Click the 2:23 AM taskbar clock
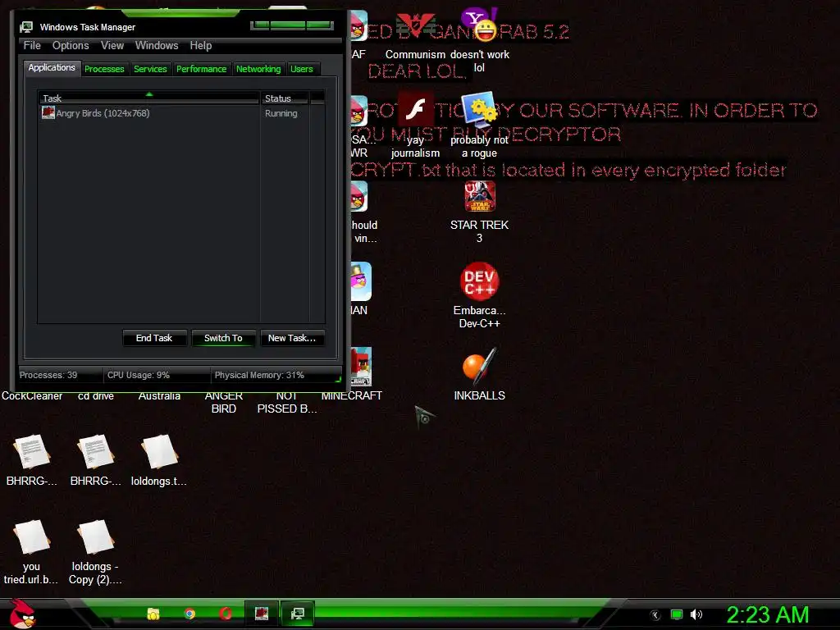Image resolution: width=840 pixels, height=630 pixels. click(x=768, y=614)
